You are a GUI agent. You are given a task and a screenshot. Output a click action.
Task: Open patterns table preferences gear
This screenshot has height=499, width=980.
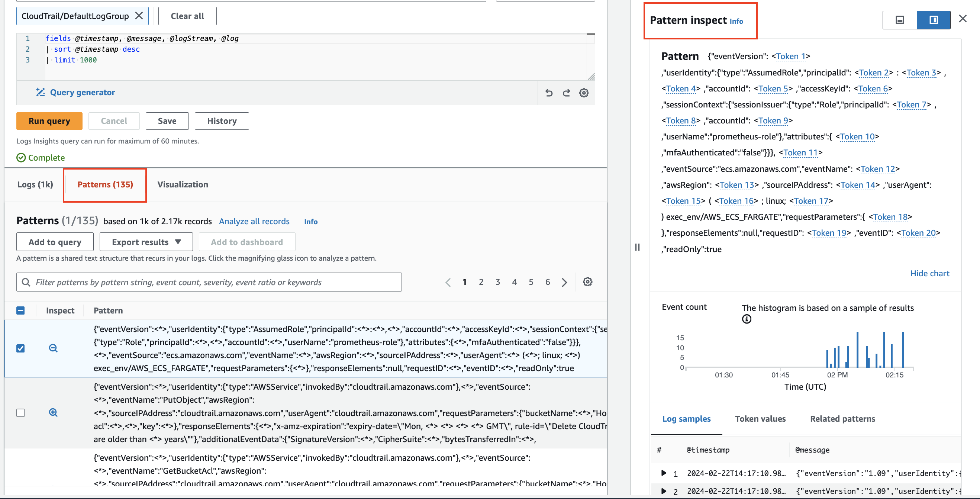coord(587,282)
